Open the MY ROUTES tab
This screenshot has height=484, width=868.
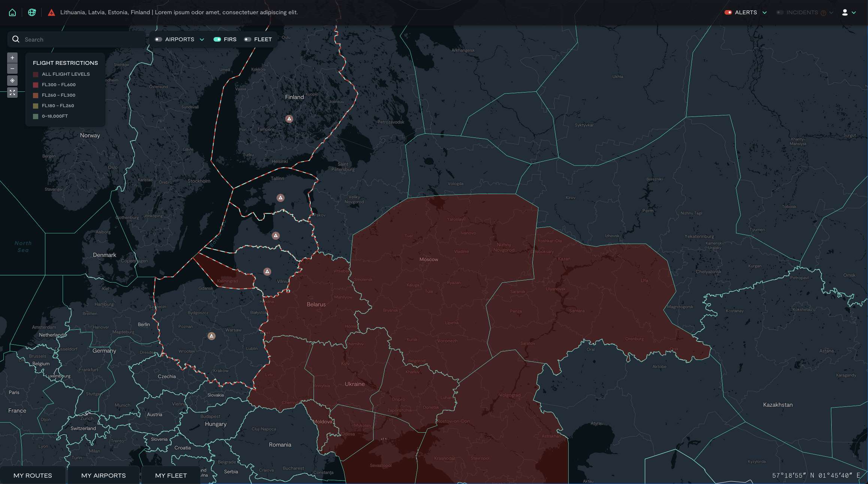(x=33, y=475)
